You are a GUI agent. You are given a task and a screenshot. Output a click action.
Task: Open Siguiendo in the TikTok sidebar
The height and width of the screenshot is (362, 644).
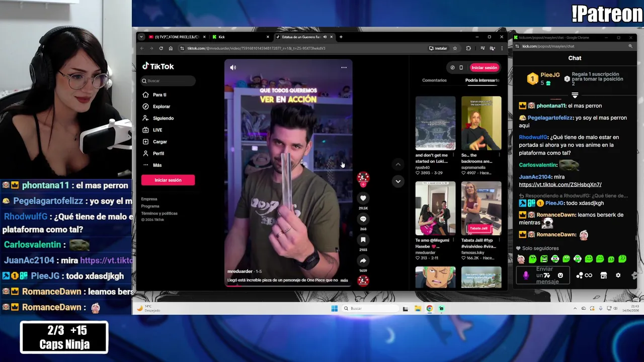(x=158, y=118)
